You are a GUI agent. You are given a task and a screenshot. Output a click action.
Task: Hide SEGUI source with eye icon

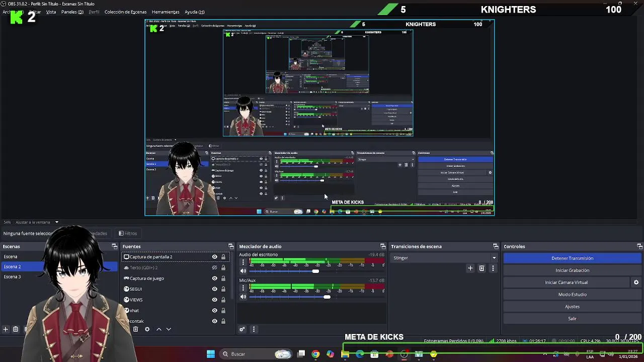tap(214, 289)
